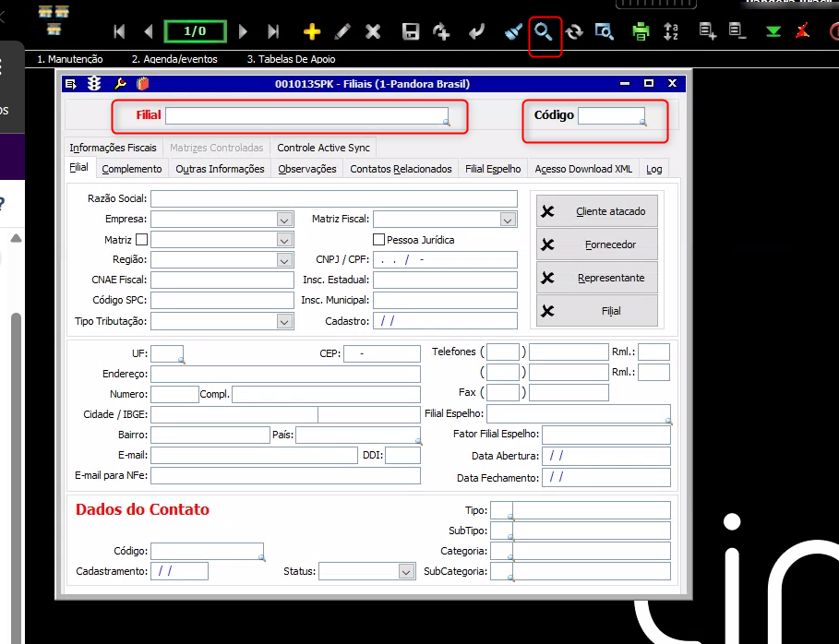The height and width of the screenshot is (644, 839).
Task: Refresh with the circular arrows icon
Action: point(573,31)
